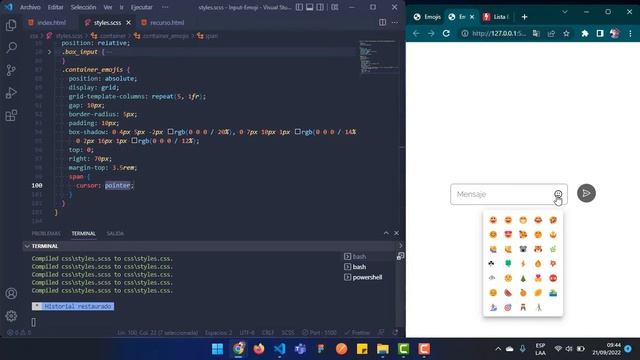Bookmark this page with star icon
Viewport: 640px width, 360px height.
pos(566,33)
